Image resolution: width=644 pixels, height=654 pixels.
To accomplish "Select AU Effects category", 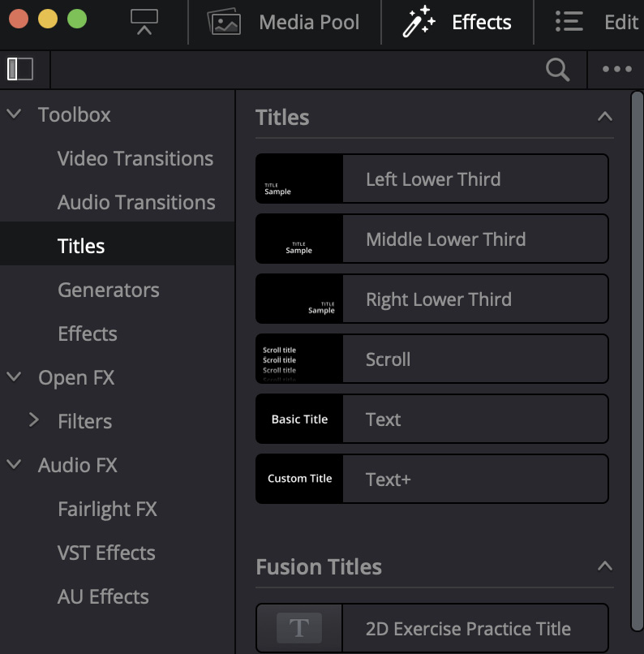I will pyautogui.click(x=103, y=596).
